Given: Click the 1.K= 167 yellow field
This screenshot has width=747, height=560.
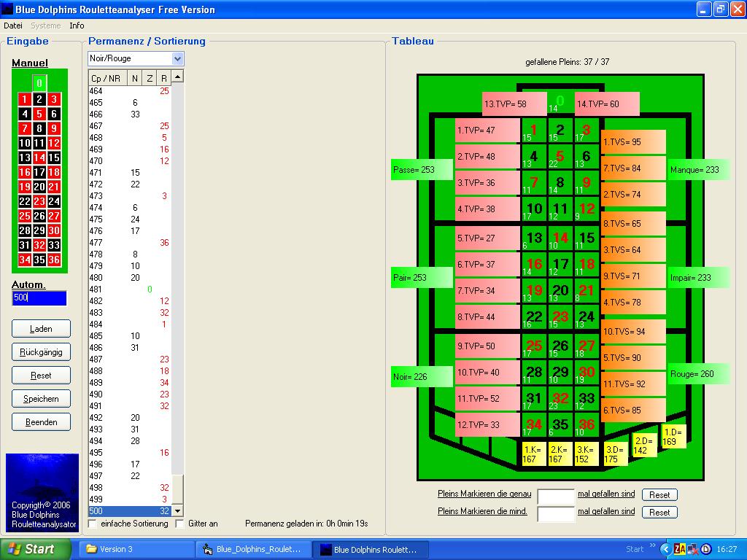Looking at the screenshot, I should coord(534,454).
